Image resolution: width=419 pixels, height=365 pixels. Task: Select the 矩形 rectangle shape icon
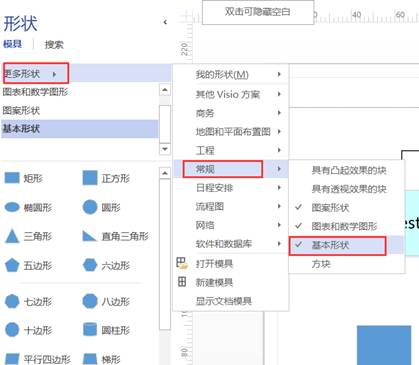(x=12, y=178)
